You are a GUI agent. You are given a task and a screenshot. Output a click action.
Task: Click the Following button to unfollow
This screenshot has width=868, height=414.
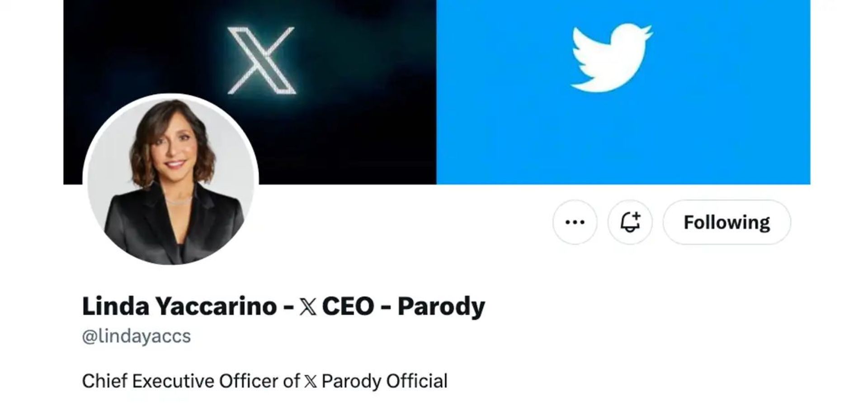click(x=726, y=222)
